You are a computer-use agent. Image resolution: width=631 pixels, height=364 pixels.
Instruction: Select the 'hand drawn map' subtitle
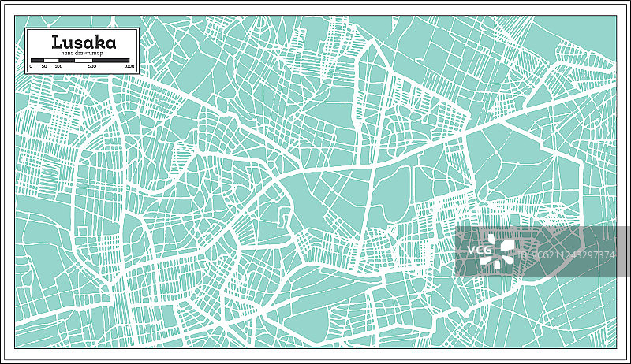tap(82, 54)
